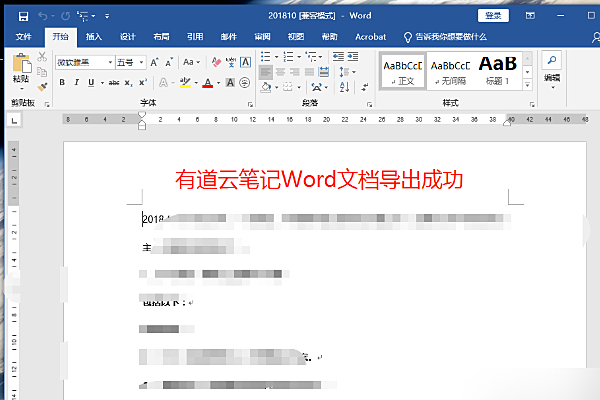This screenshot has width=600, height=400.
Task: Apply numbered list
Action: point(288,57)
